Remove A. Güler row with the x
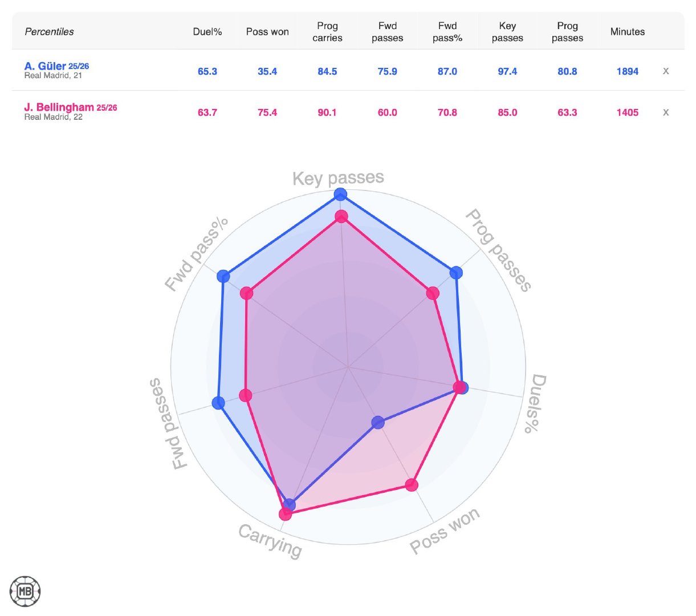696x616 pixels. pos(665,71)
